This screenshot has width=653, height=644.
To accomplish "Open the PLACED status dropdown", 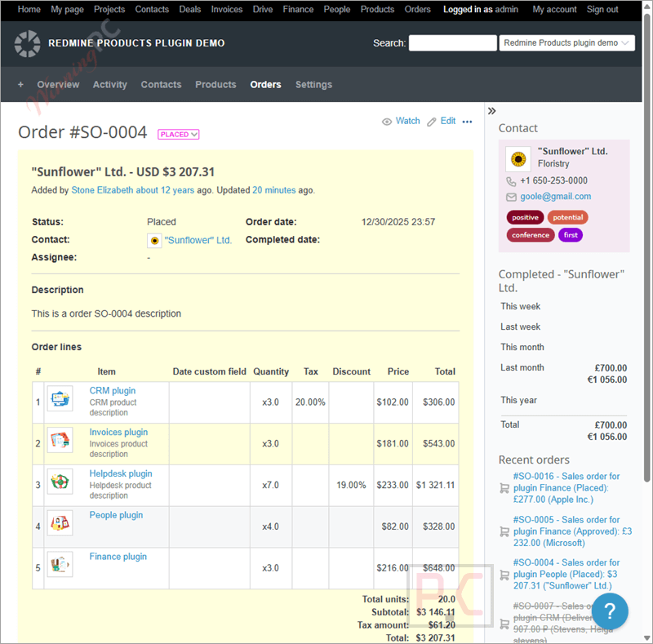I will click(x=178, y=135).
